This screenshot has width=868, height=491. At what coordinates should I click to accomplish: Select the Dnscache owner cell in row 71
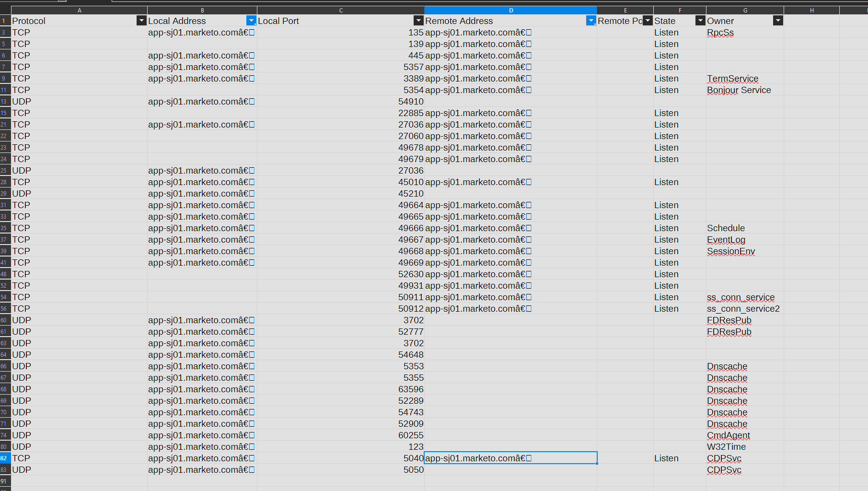coord(745,424)
